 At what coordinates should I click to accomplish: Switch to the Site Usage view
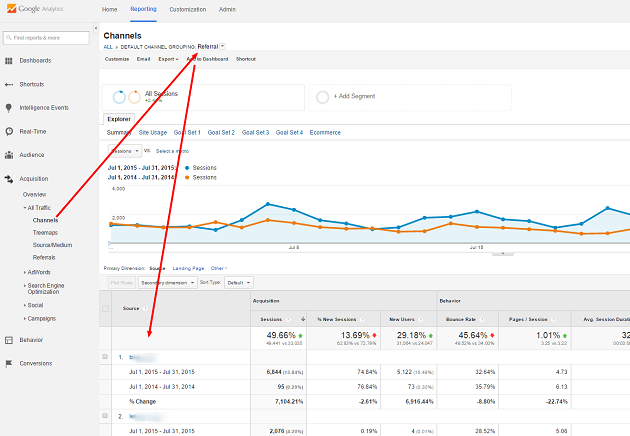[153, 133]
